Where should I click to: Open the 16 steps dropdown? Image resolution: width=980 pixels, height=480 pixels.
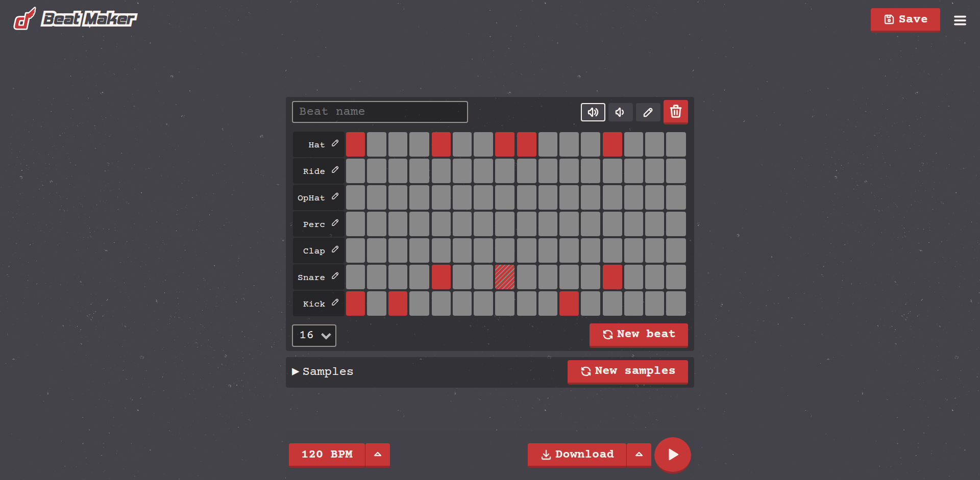coord(314,336)
